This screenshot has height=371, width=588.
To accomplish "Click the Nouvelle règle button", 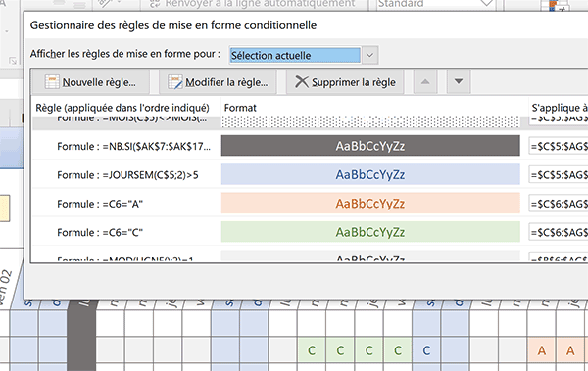I will click(x=91, y=82).
